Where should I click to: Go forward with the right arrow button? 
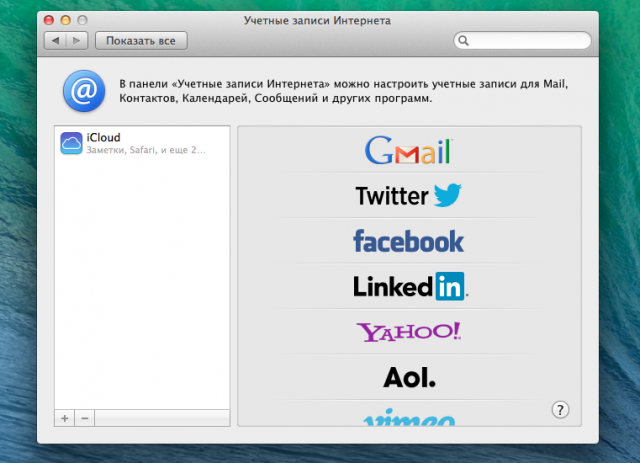click(77, 40)
